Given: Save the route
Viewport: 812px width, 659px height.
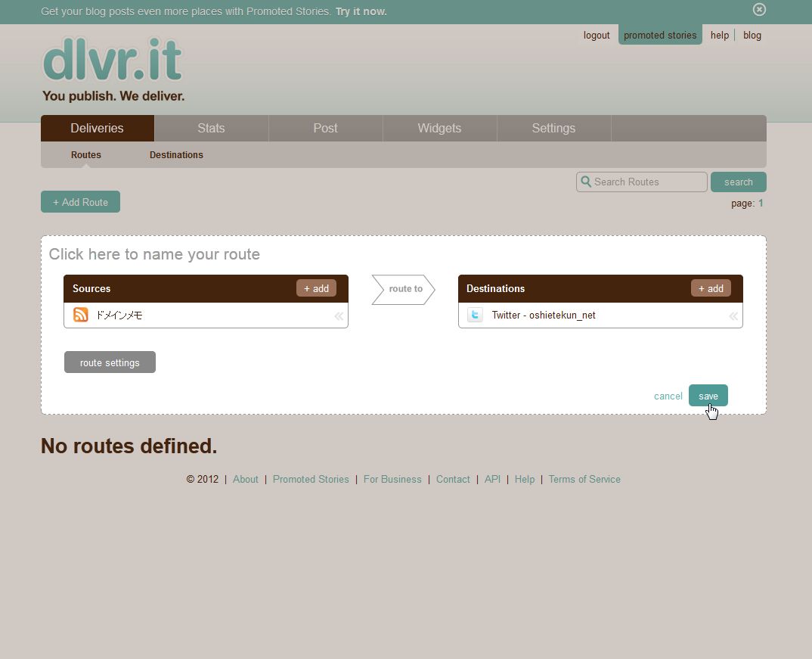Looking at the screenshot, I should pos(708,395).
